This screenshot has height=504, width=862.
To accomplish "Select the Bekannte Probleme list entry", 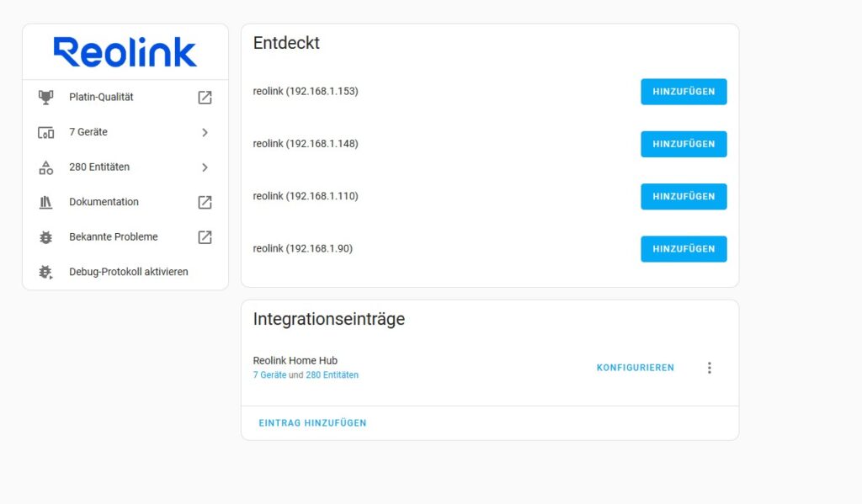I will [x=114, y=237].
